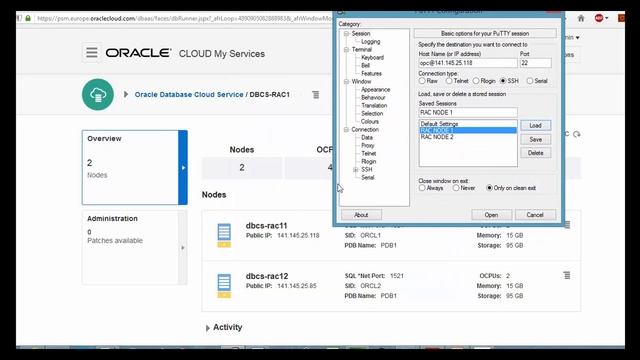Click the Host Name input field
The width and height of the screenshot is (640, 360).
(468, 63)
